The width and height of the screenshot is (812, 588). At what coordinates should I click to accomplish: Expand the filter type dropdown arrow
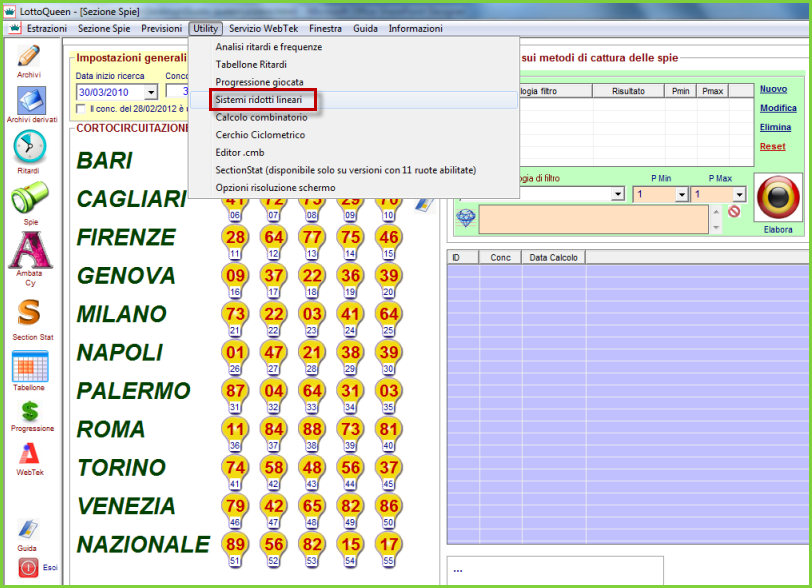[617, 194]
